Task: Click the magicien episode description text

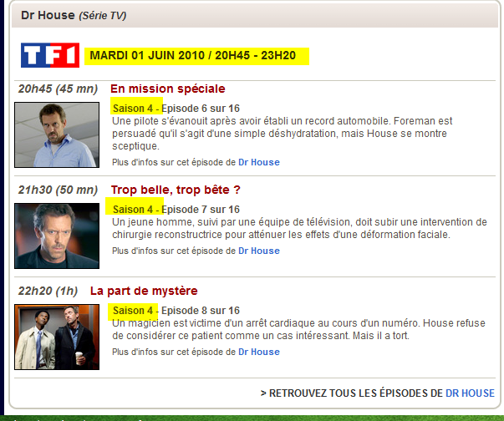Action: [x=298, y=329]
